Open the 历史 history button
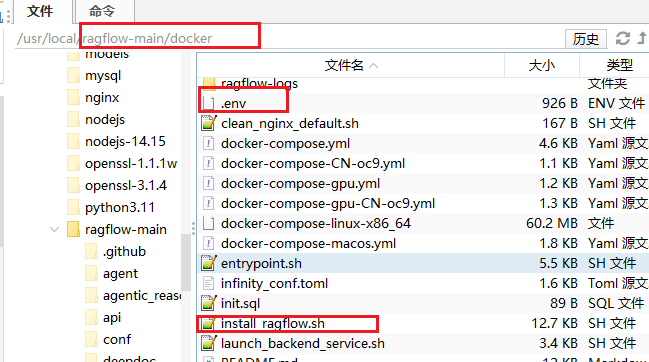 [x=586, y=39]
